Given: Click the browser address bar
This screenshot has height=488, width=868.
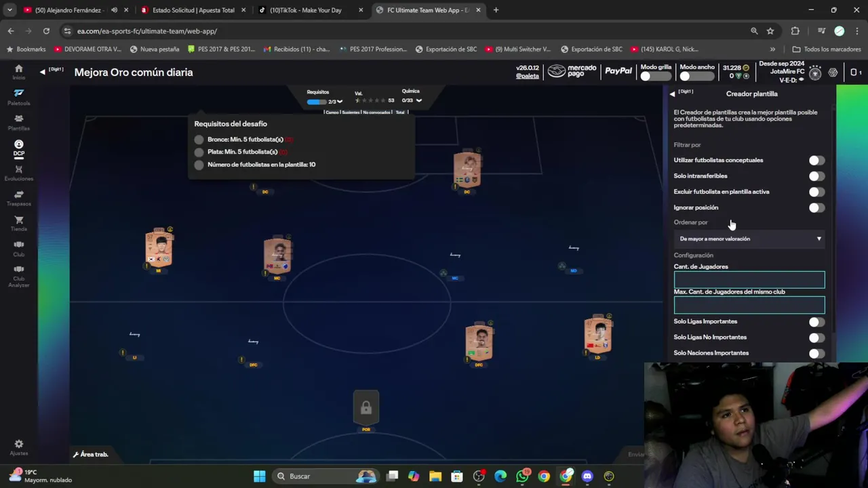Looking at the screenshot, I should pos(407,31).
